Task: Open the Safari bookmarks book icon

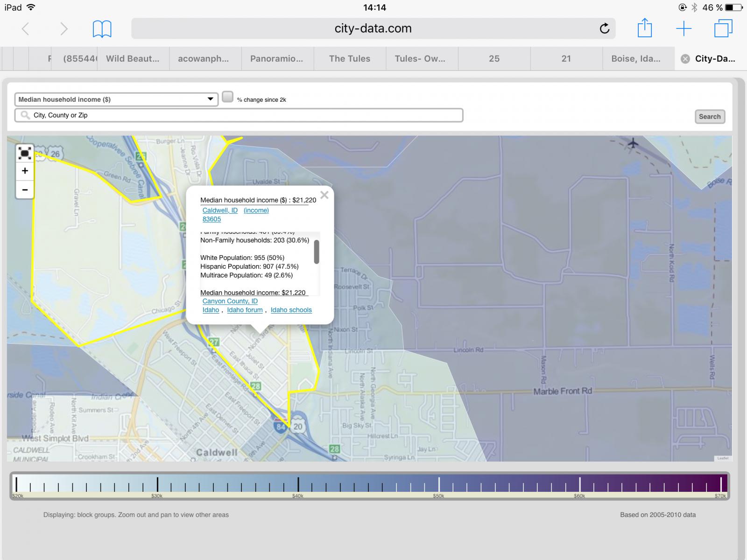Action: pyautogui.click(x=102, y=29)
